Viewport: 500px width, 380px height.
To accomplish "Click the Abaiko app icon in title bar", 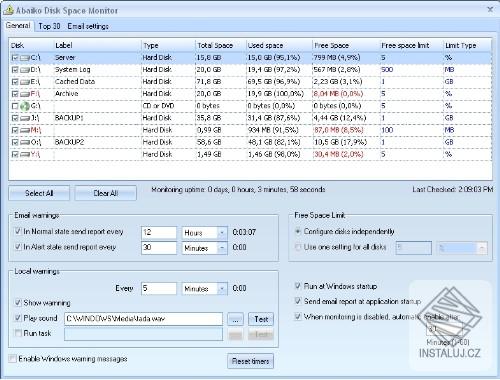I will coord(8,10).
